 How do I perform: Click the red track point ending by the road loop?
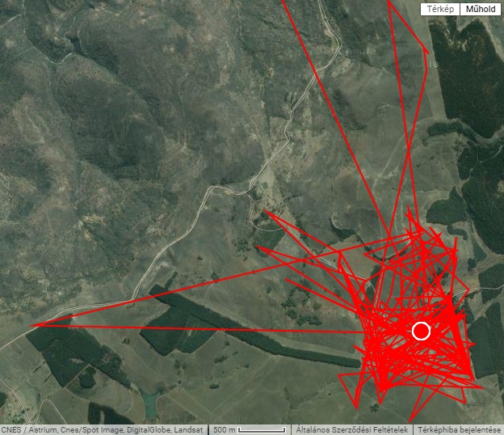click(265, 210)
